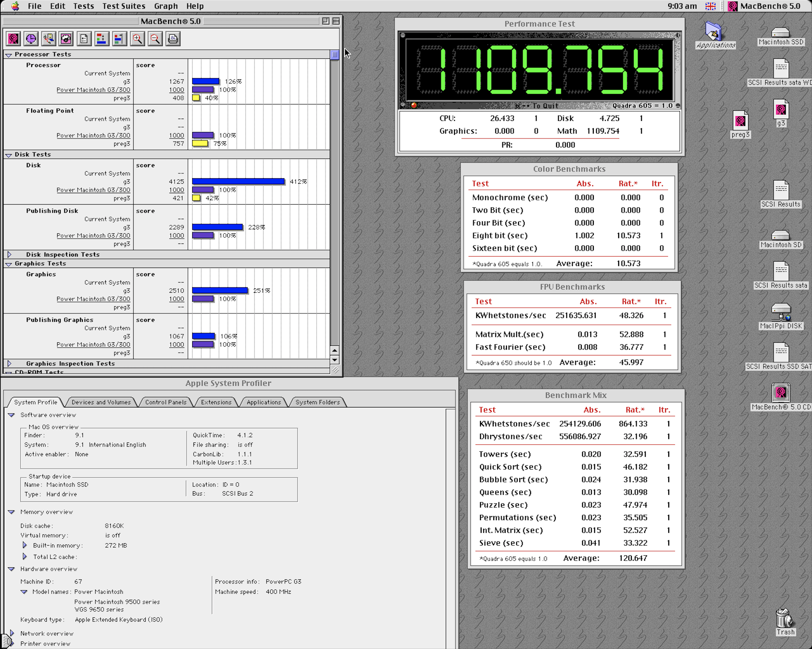Screen dimensions: 812x649
Task: Click the pink MacBench logo toolbar button
Action: pos(13,39)
